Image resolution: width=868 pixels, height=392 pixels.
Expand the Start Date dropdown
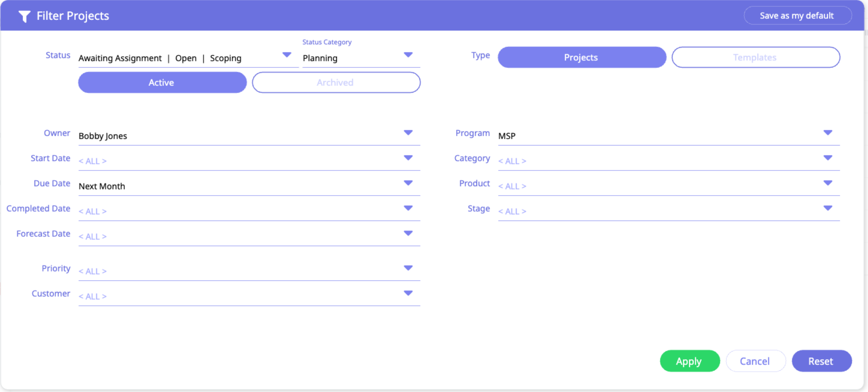(x=408, y=158)
